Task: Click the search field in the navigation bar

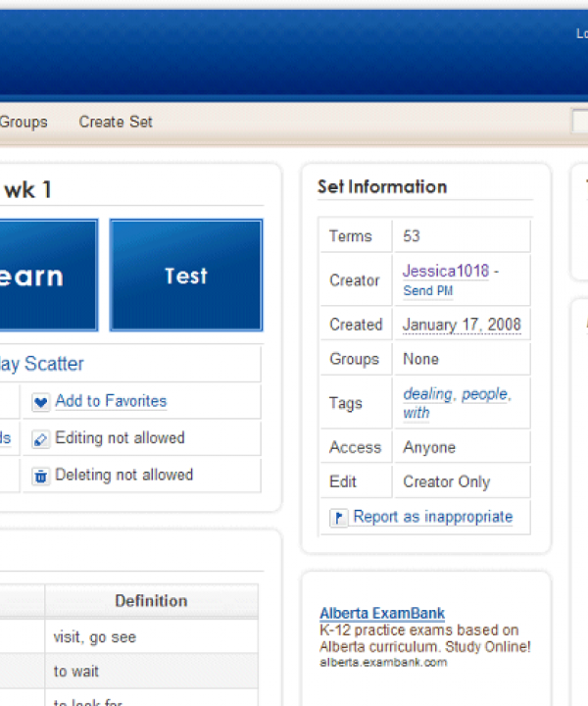Action: [x=579, y=122]
